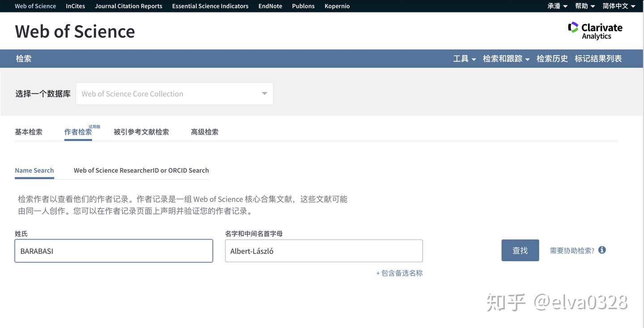The image size is (644, 328).
Task: Click the 包含备选名称 link
Action: coord(399,273)
